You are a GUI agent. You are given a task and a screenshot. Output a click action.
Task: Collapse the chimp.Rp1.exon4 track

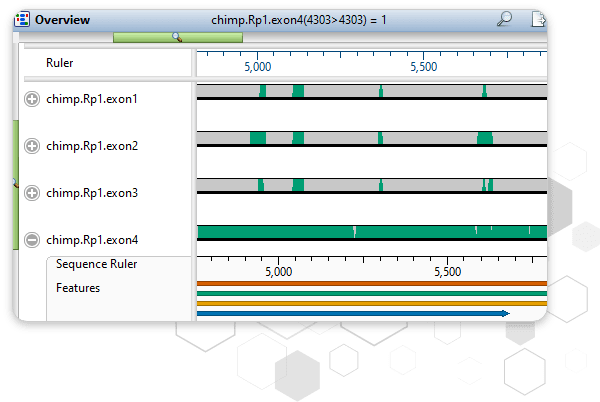[x=32, y=240]
